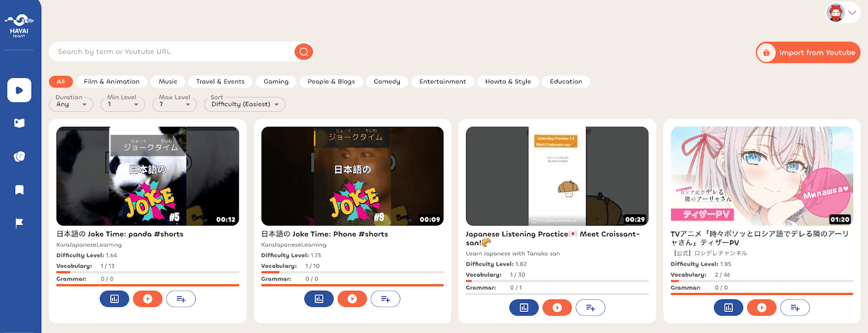Click vocabulary progress bar of panda video
This screenshot has width=868, height=333.
point(148,272)
